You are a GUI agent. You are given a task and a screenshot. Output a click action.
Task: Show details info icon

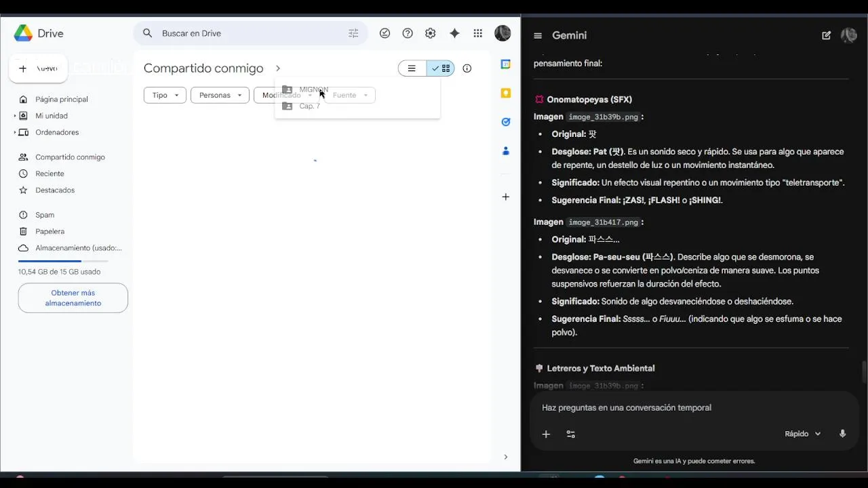click(x=467, y=68)
